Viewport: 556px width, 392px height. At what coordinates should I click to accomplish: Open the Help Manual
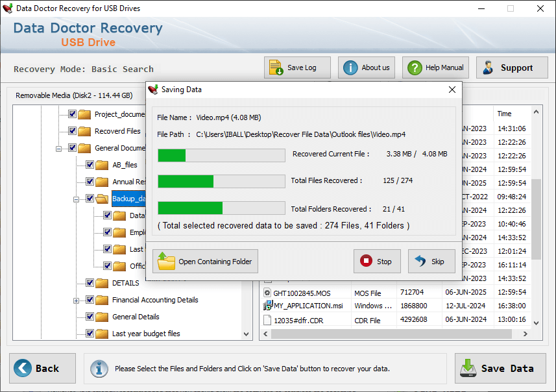click(435, 67)
